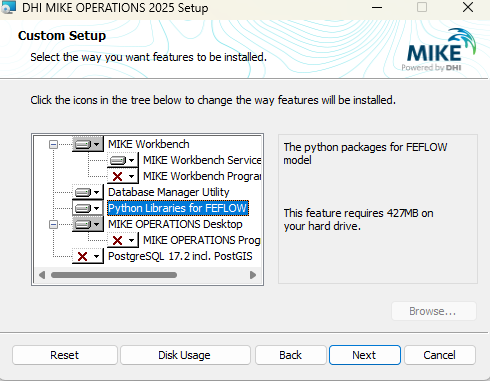This screenshot has width=490, height=381.
Task: Open Disk Usage dialog
Action: (x=185, y=355)
